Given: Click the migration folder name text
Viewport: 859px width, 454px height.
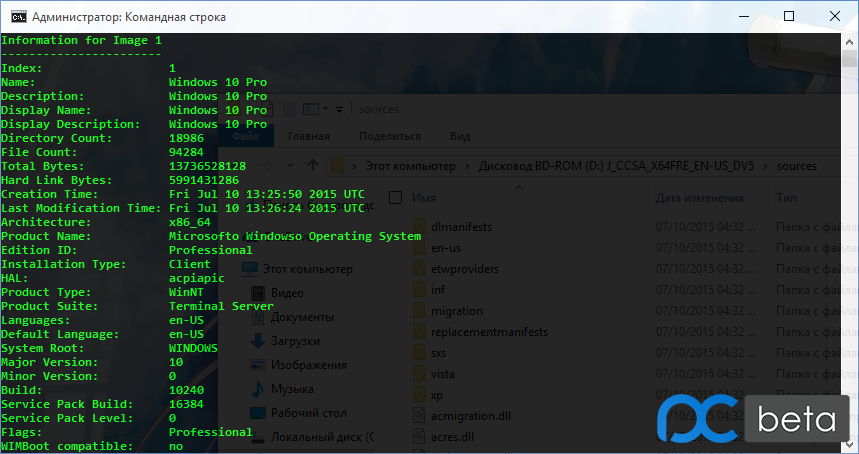Looking at the screenshot, I should tap(457, 311).
